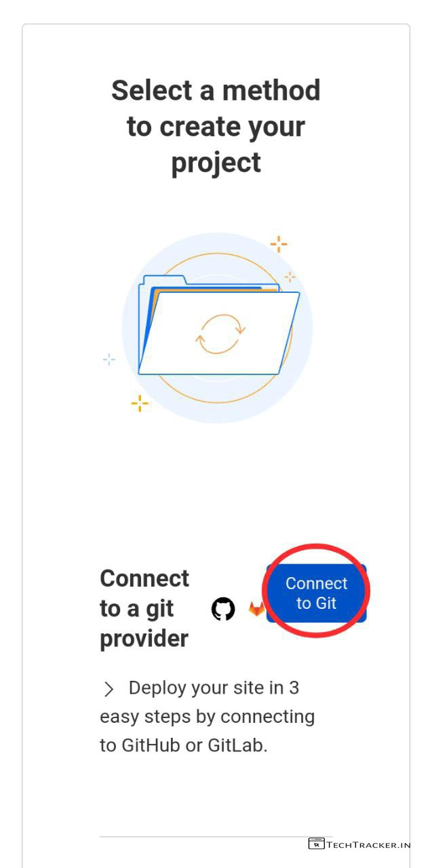Click the white open folder front panel
Screen dimensions: 432x868
[x=219, y=333]
